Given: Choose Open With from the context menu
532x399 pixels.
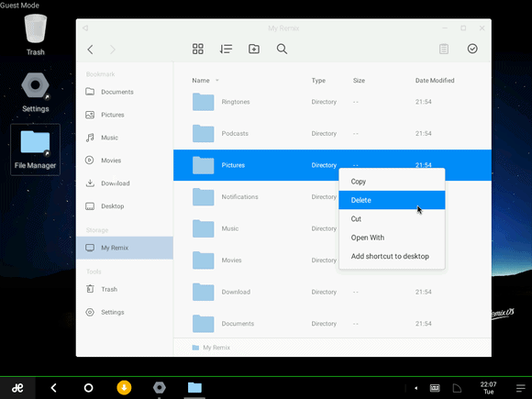Looking at the screenshot, I should click(x=392, y=238).
